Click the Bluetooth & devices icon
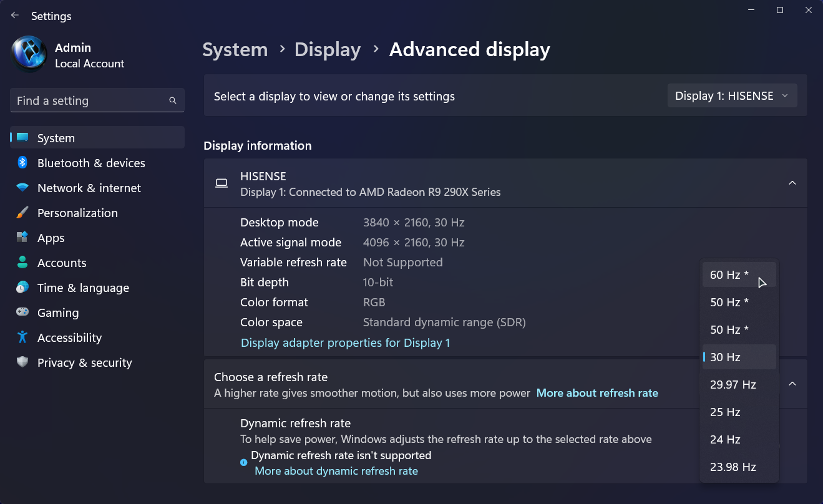The width and height of the screenshot is (823, 504). pyautogui.click(x=22, y=163)
